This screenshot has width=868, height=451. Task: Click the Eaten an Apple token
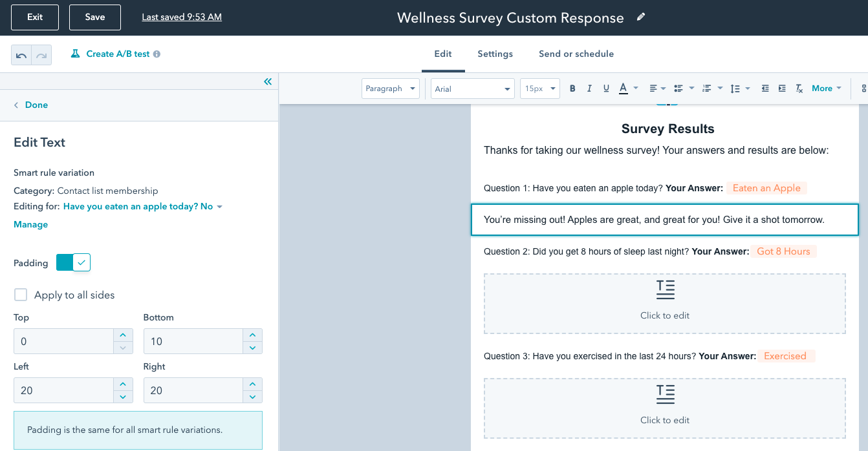(766, 188)
